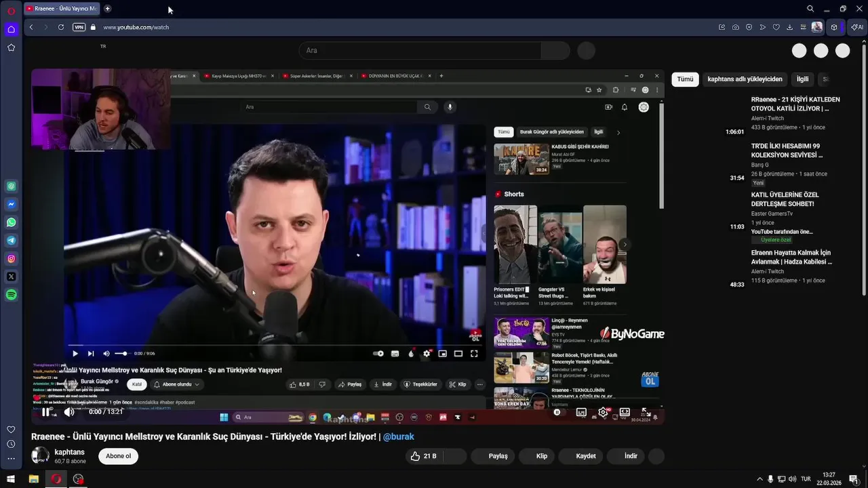
Task: Open sidebar star bookmarks icon
Action: [11, 47]
